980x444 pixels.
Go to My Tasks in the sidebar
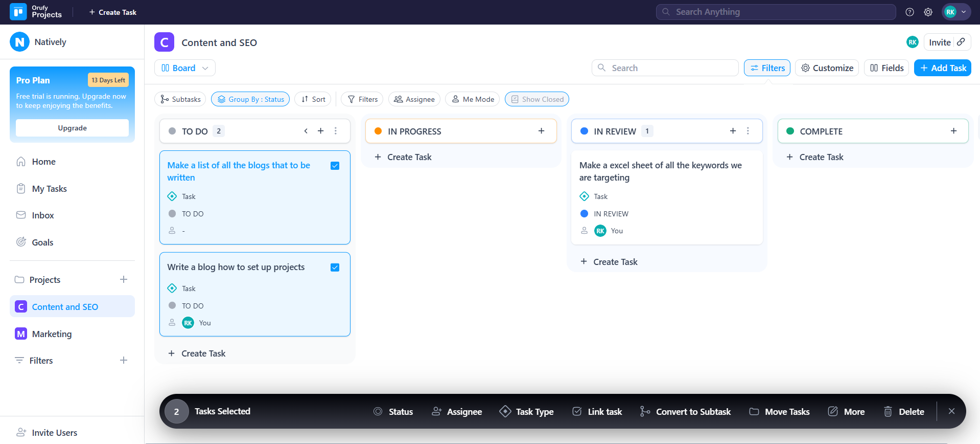[49, 189]
